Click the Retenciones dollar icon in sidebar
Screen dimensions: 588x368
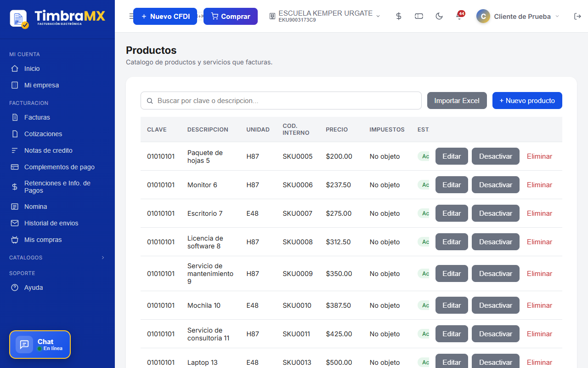[x=15, y=187]
